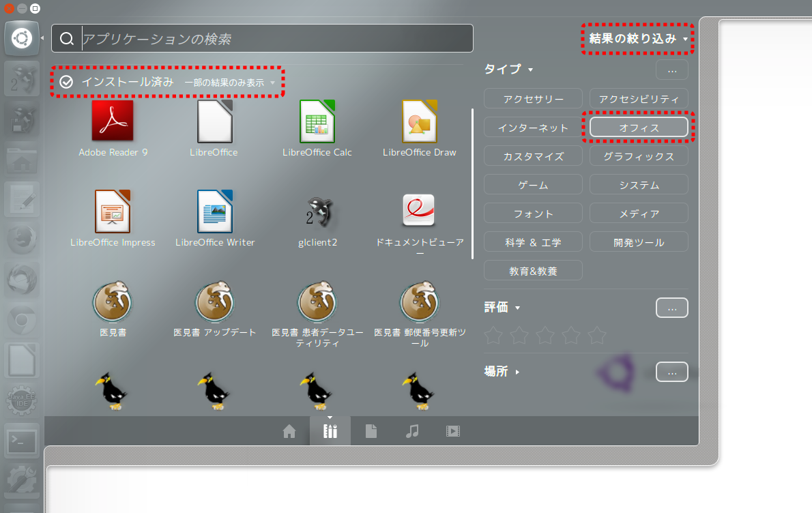Open Firefox from the launcher

[22, 239]
